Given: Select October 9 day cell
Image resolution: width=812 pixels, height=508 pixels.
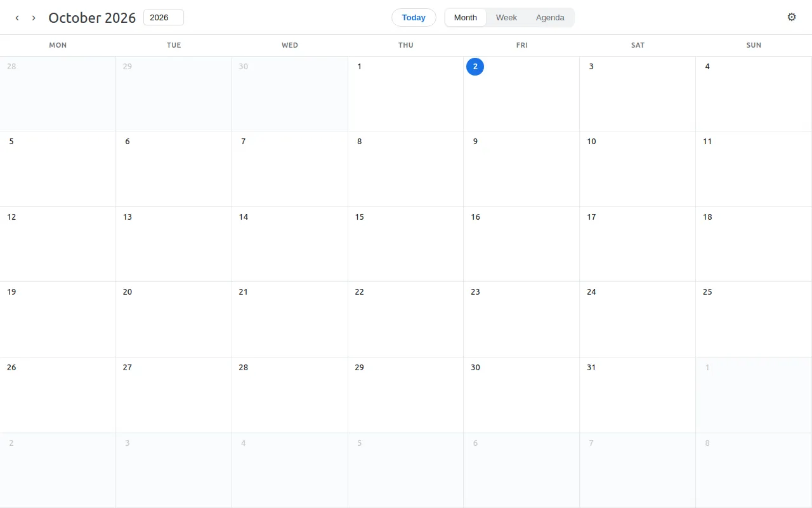Looking at the screenshot, I should coord(521,169).
